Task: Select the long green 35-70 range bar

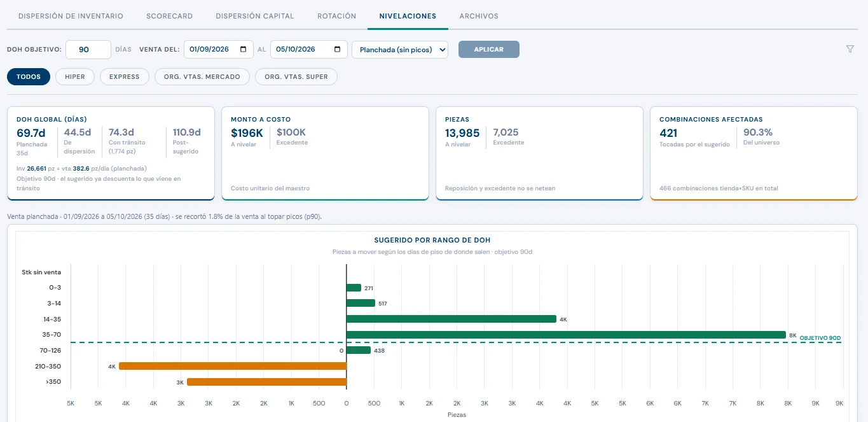Action: (566, 335)
